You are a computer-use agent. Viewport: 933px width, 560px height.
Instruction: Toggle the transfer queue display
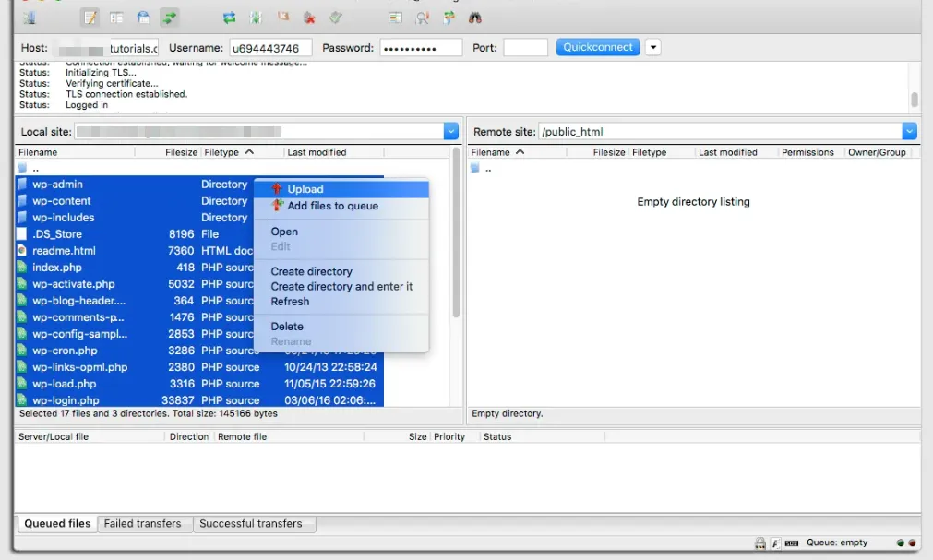170,18
